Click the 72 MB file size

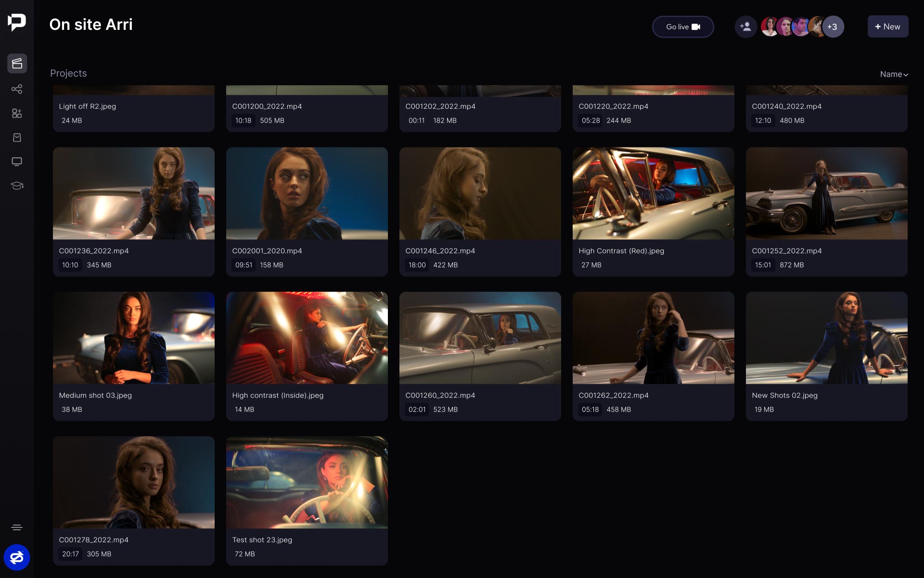[245, 554]
